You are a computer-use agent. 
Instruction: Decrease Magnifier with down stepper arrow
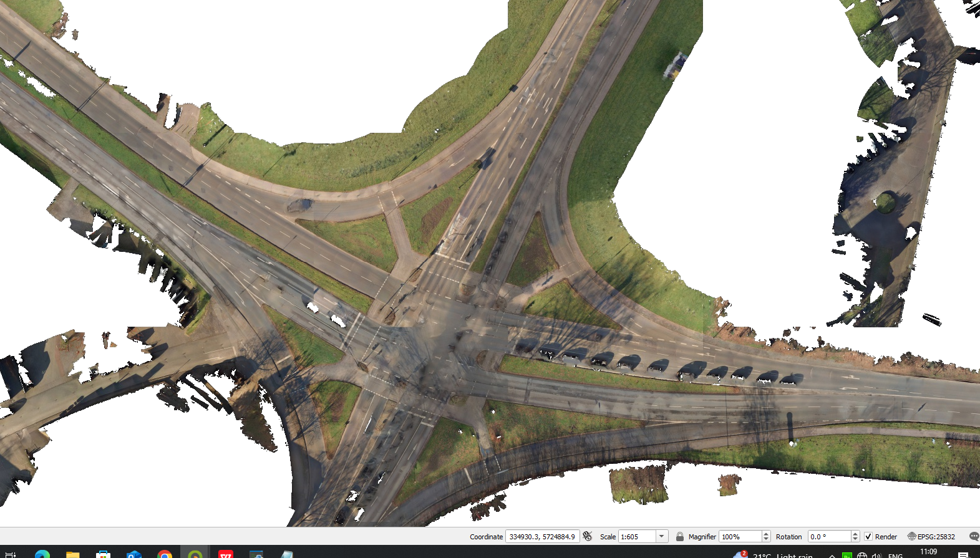pos(766,539)
